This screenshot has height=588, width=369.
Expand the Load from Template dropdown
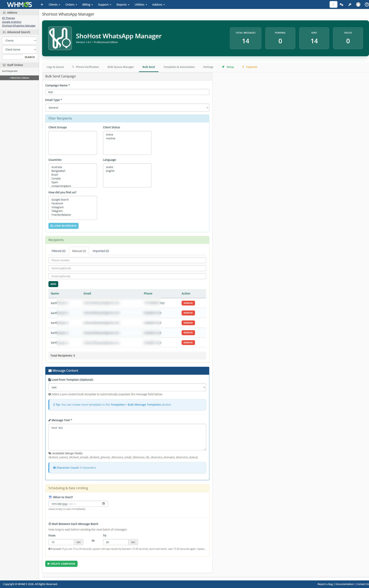127,387
